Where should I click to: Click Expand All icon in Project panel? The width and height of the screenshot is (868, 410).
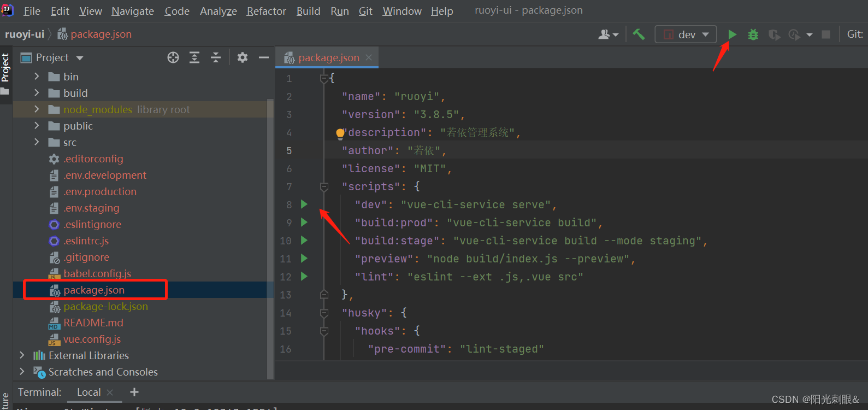194,57
